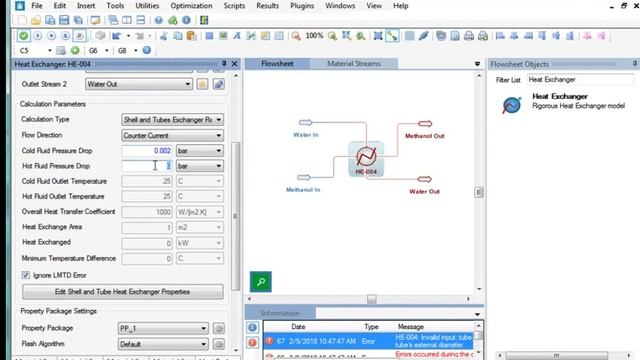Select the Water In stream arrow
Screen dimensions: 640x360
coord(306,122)
